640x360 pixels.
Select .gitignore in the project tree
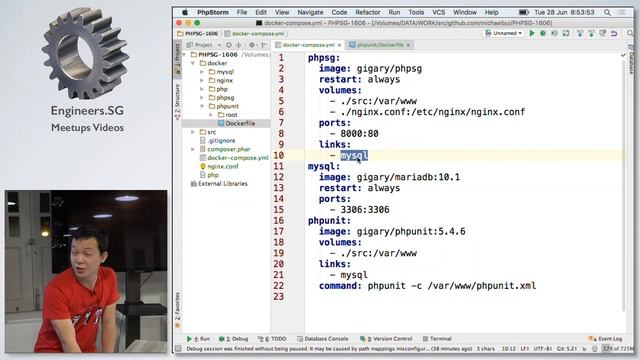pyautogui.click(x=221, y=140)
